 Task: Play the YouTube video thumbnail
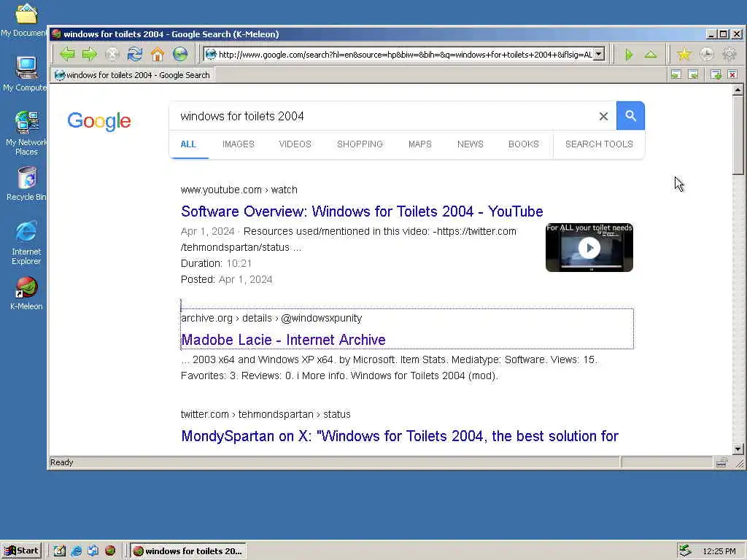(589, 248)
